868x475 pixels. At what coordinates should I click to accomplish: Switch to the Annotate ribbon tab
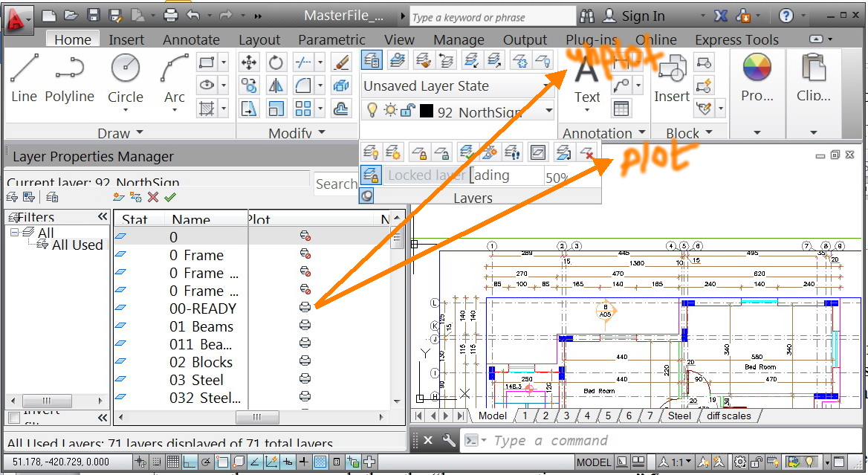pos(191,39)
